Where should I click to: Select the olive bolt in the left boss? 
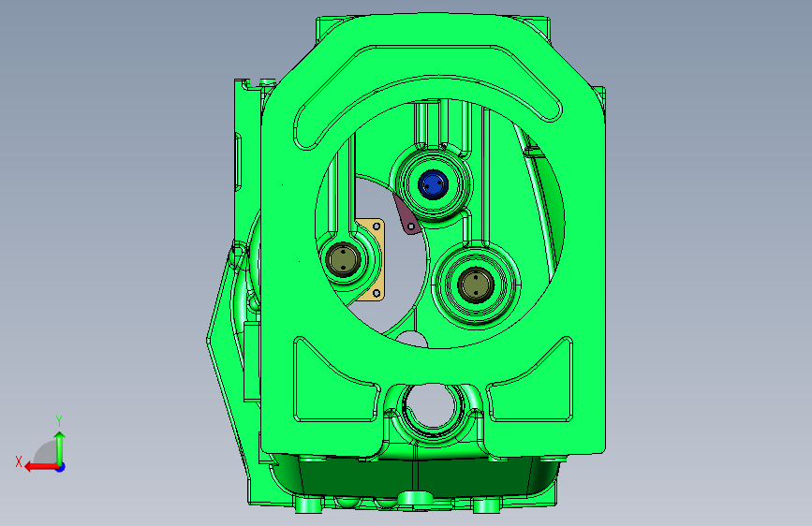coord(344,259)
